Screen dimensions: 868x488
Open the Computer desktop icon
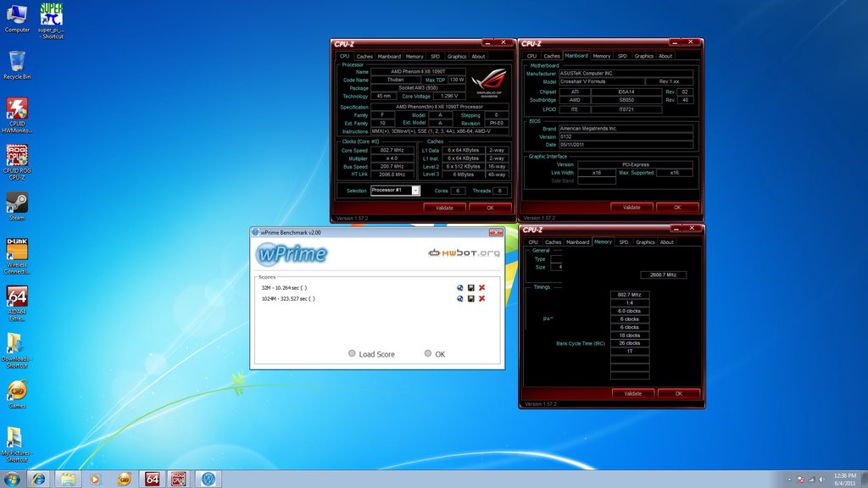17,17
